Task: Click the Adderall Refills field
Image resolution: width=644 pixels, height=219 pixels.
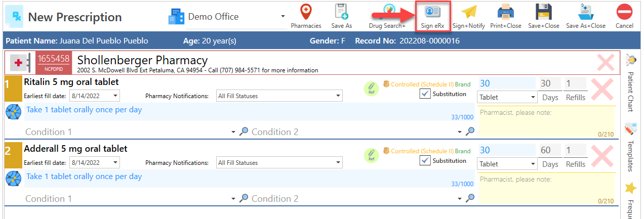Action: (x=575, y=150)
